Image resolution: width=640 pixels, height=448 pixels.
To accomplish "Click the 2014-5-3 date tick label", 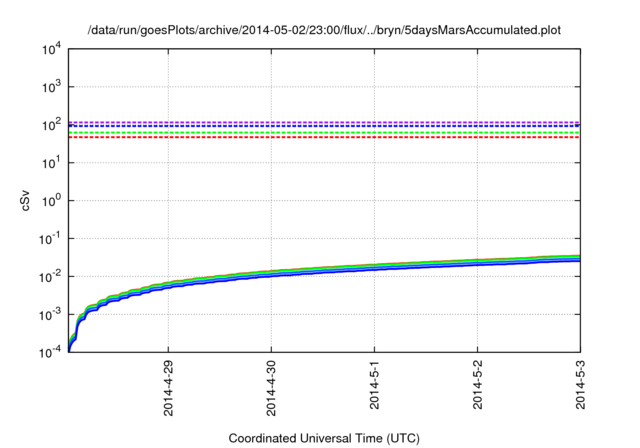I will [580, 385].
